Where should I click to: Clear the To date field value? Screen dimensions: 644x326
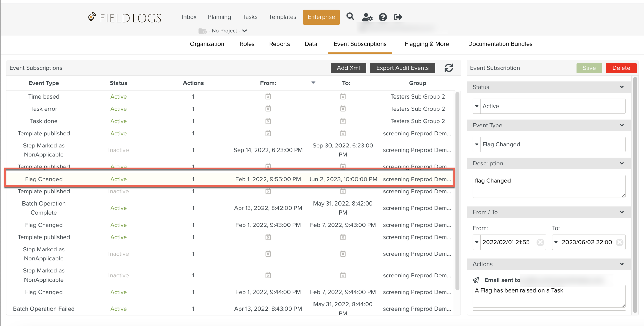coord(620,242)
